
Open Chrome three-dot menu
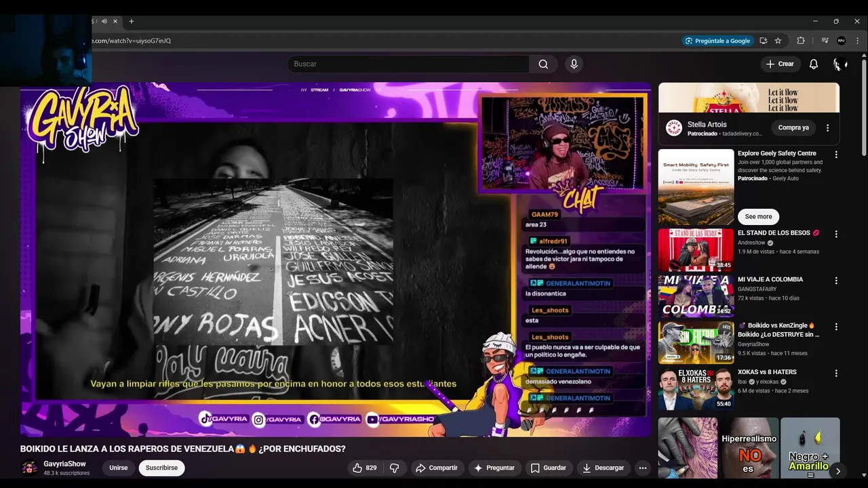857,41
